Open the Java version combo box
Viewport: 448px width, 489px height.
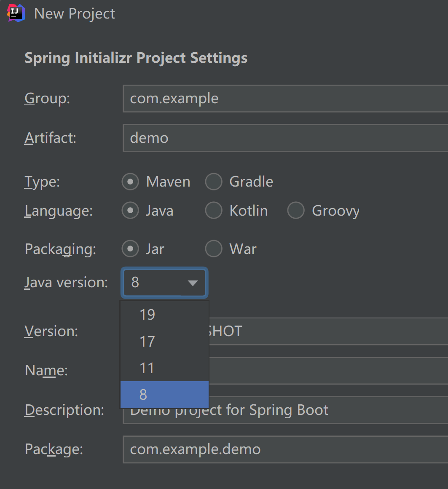point(164,283)
